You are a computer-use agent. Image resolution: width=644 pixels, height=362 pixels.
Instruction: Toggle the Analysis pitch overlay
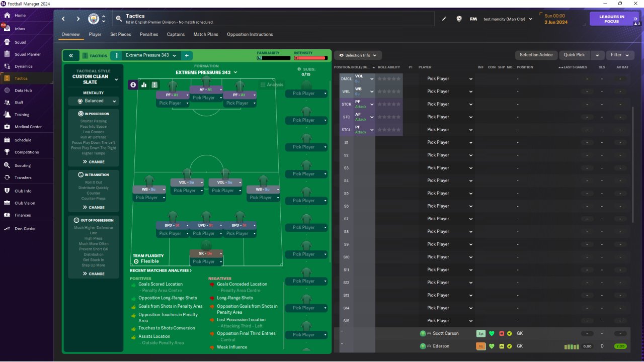272,85
